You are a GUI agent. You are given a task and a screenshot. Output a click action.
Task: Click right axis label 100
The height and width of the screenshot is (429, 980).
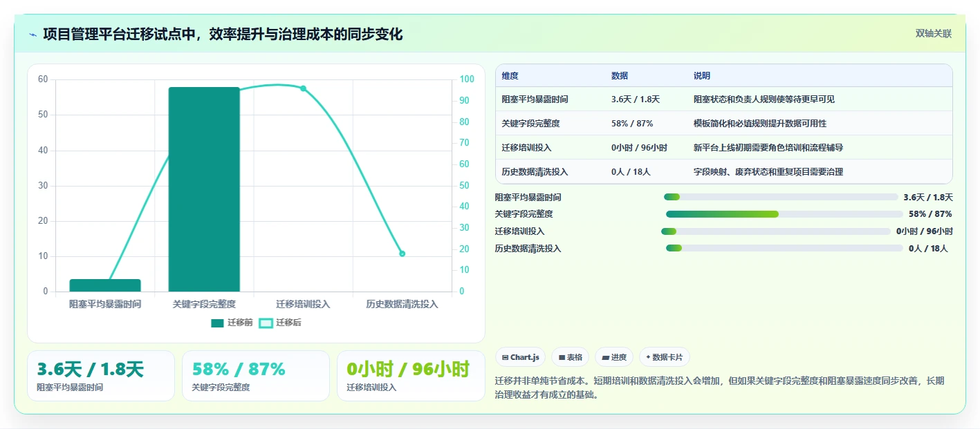tap(467, 79)
